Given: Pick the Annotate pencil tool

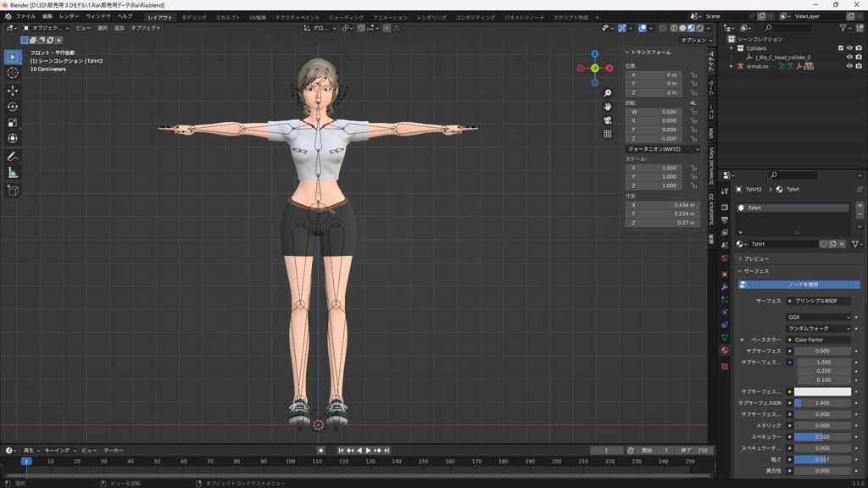Looking at the screenshot, I should click(13, 157).
